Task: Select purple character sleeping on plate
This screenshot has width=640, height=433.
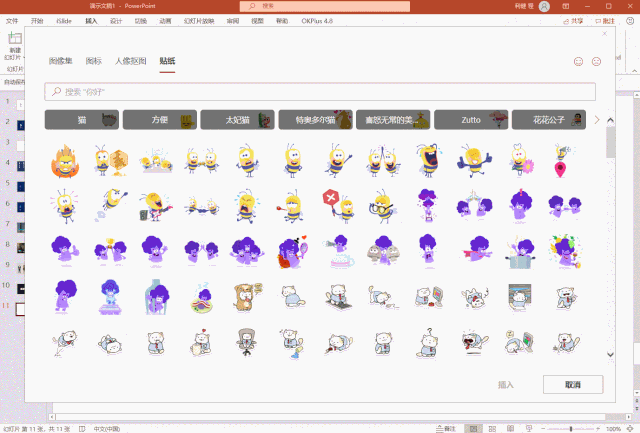Action: point(202,299)
